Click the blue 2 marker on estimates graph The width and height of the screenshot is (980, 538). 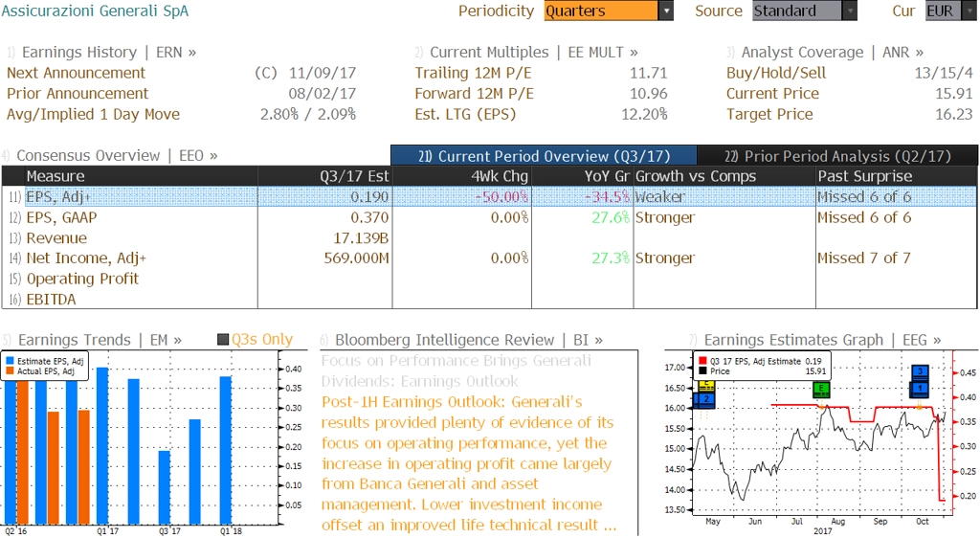(706, 399)
